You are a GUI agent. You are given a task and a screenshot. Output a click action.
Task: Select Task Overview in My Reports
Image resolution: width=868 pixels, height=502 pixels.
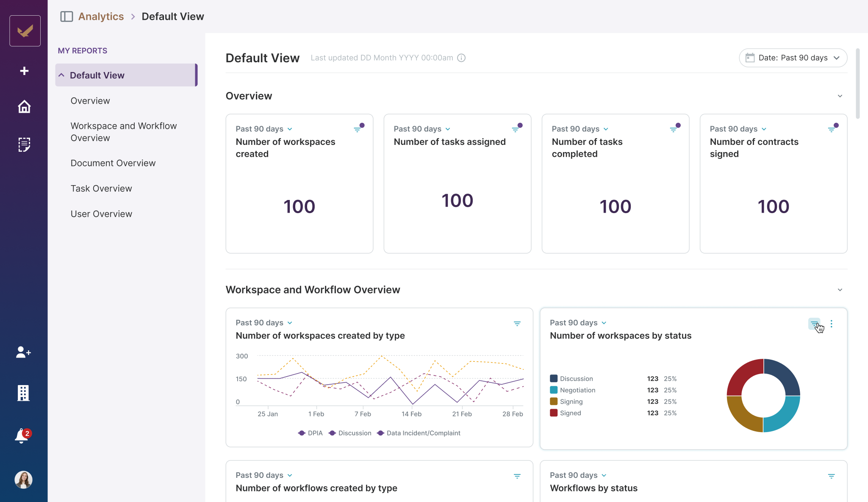[101, 188]
